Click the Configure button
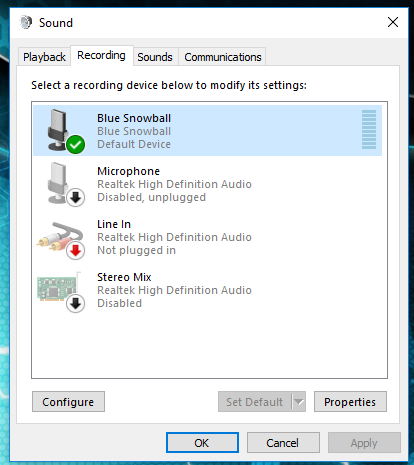This screenshot has width=414, height=465. click(x=68, y=402)
